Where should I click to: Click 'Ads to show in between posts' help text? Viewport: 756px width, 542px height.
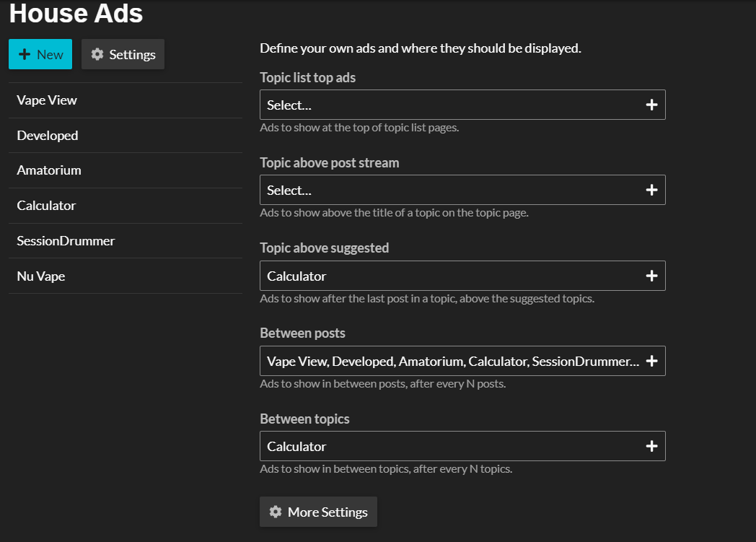click(383, 384)
